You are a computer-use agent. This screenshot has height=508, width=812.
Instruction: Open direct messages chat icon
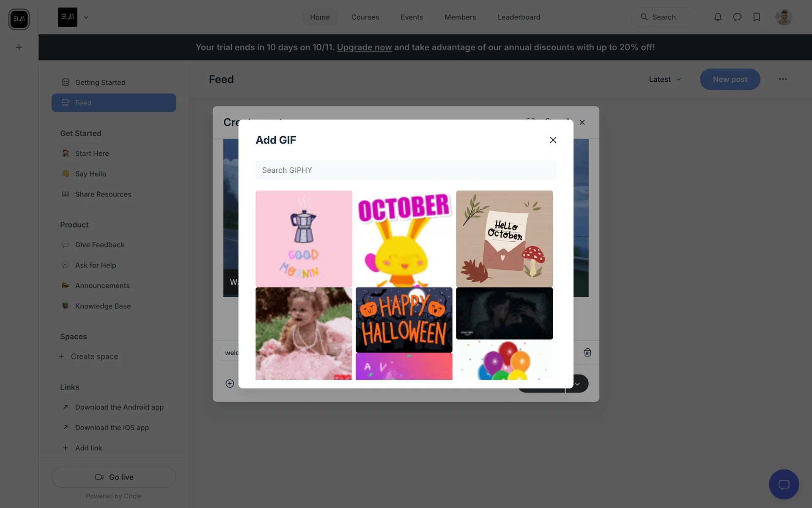pos(737,17)
